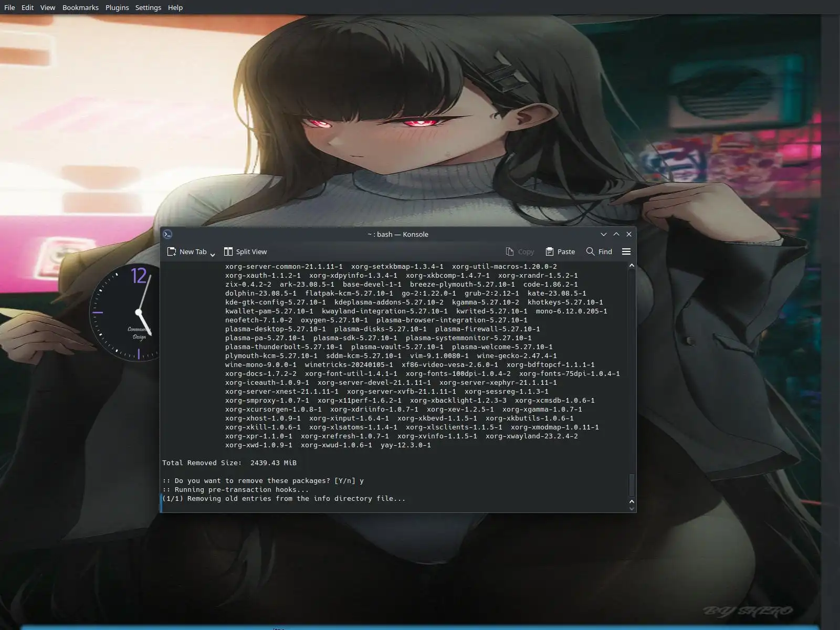
Task: Minimize the Konsole window
Action: click(604, 234)
